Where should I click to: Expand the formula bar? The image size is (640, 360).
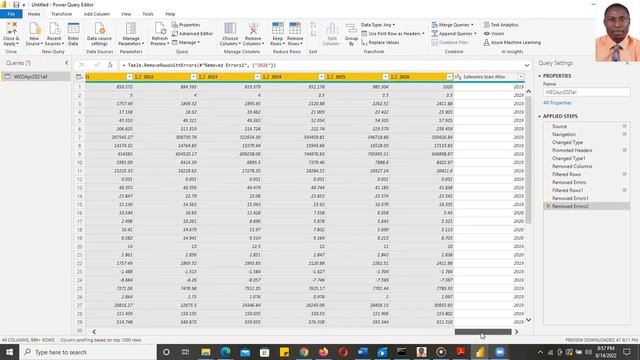tap(527, 65)
